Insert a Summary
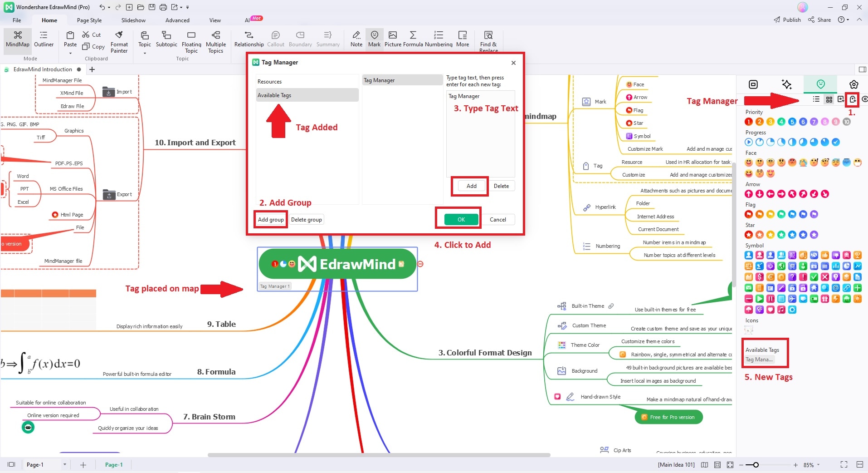 click(328, 39)
